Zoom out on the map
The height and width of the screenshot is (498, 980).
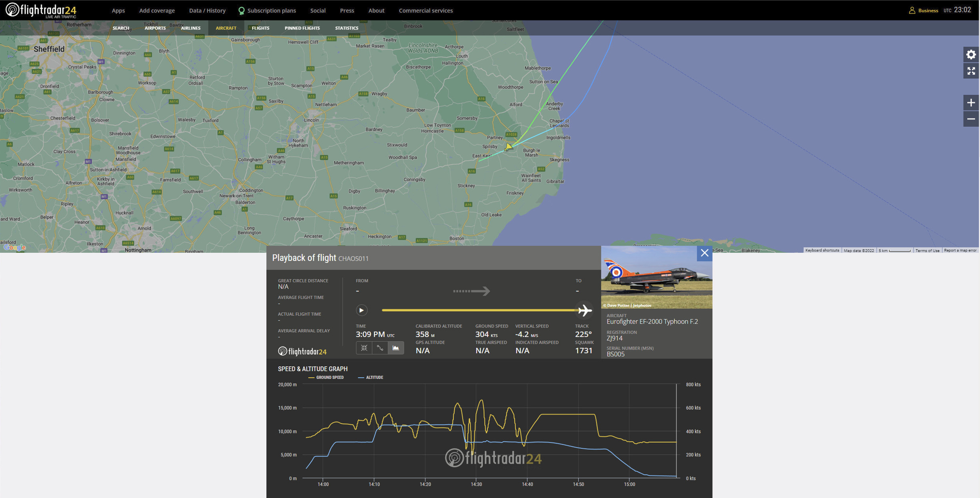(x=971, y=119)
